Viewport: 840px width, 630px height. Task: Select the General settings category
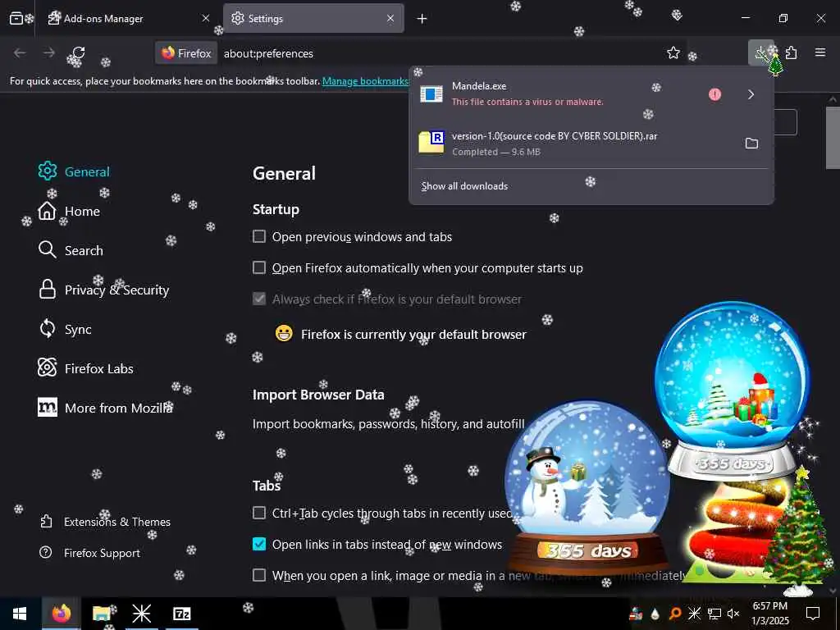pyautogui.click(x=74, y=171)
